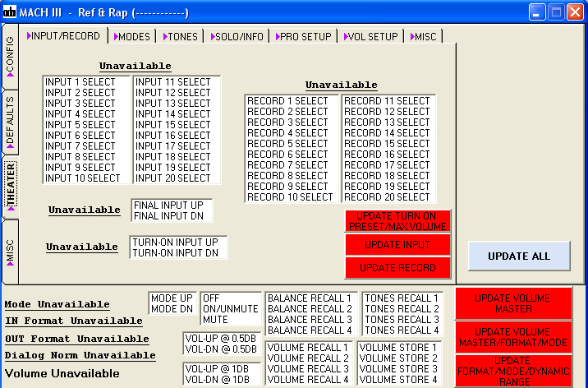The width and height of the screenshot is (588, 388).
Task: Select VOLUME STORE 3 entry
Action: [398, 368]
